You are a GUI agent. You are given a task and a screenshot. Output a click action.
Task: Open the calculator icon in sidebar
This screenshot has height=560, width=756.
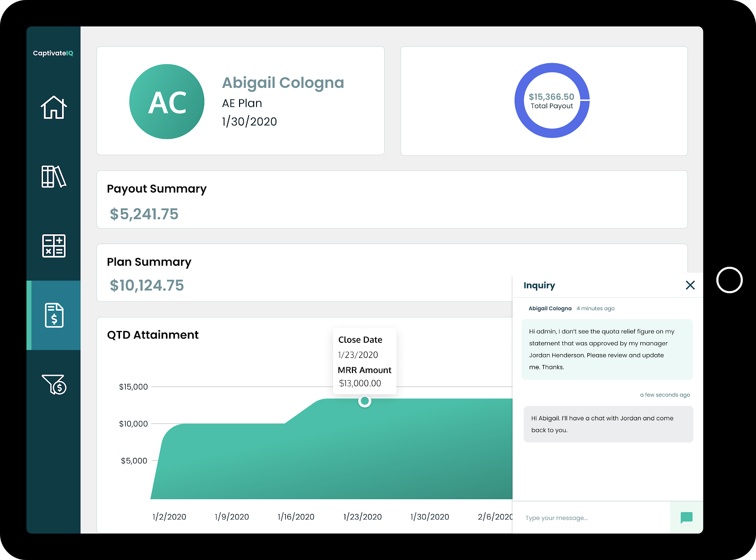point(53,246)
